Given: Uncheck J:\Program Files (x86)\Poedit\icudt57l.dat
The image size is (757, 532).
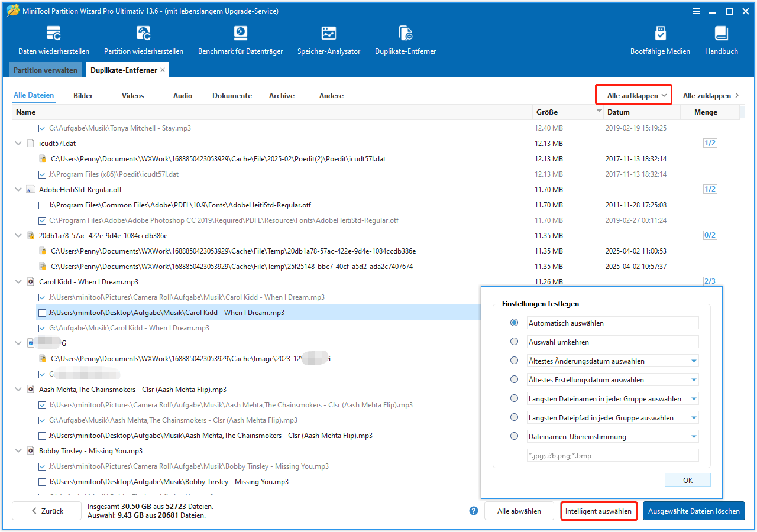Looking at the screenshot, I should tap(42, 174).
